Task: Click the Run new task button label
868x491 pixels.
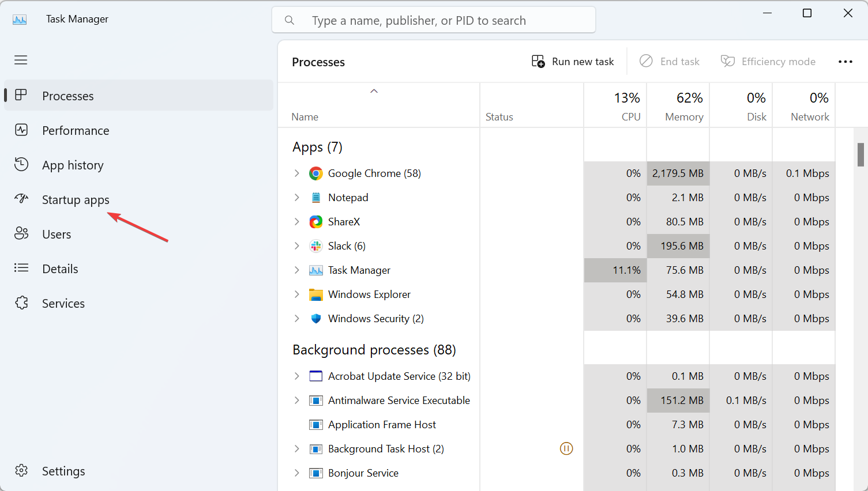Action: point(583,62)
